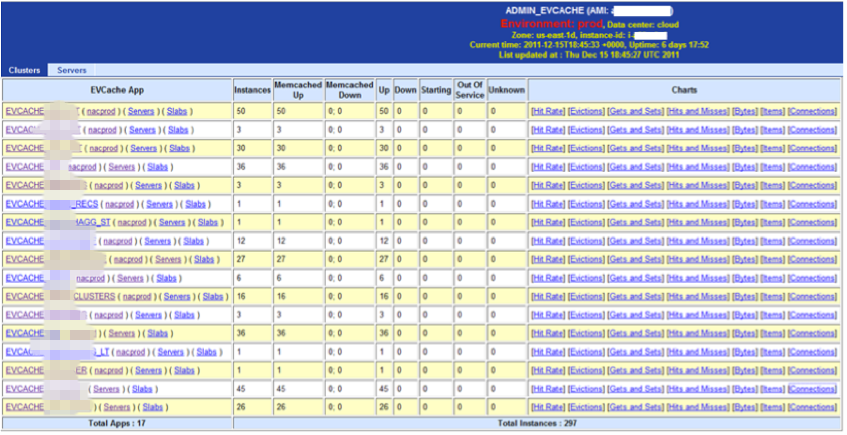The image size is (847, 435).
Task: Click the List updated at timestamp
Action: [589, 55]
